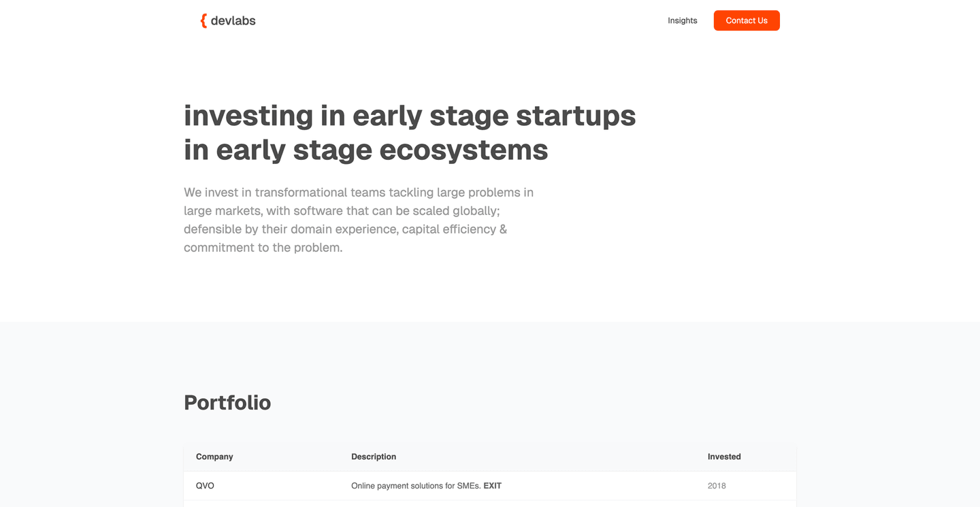Click the devlabs wordmark in the header

click(234, 20)
